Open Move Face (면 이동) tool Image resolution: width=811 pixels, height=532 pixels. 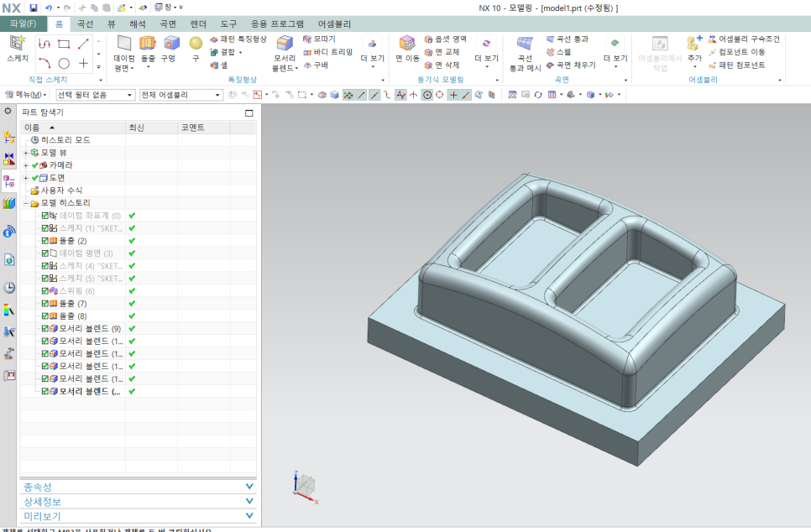coord(407,50)
